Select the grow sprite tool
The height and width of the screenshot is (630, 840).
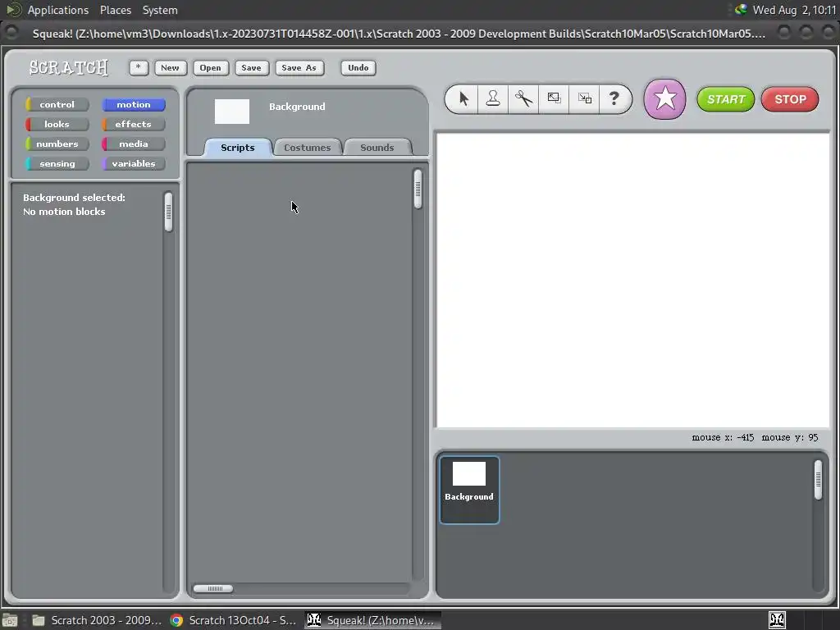(x=554, y=98)
